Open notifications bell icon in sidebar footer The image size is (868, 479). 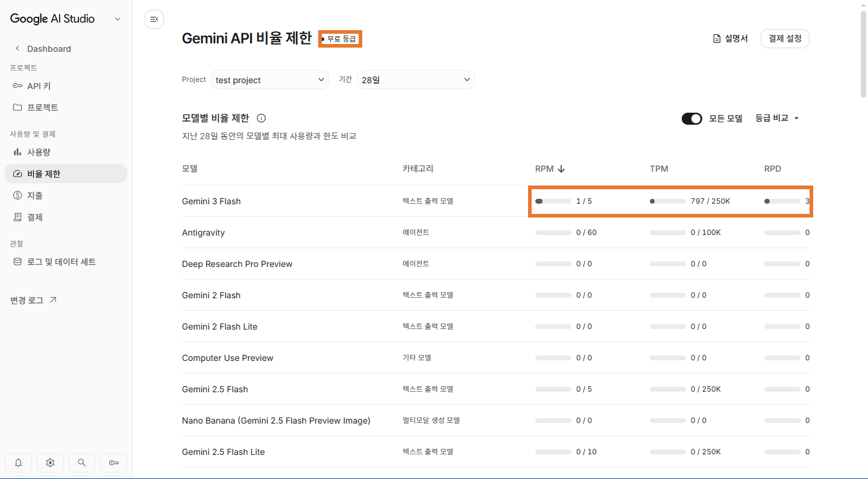click(19, 463)
